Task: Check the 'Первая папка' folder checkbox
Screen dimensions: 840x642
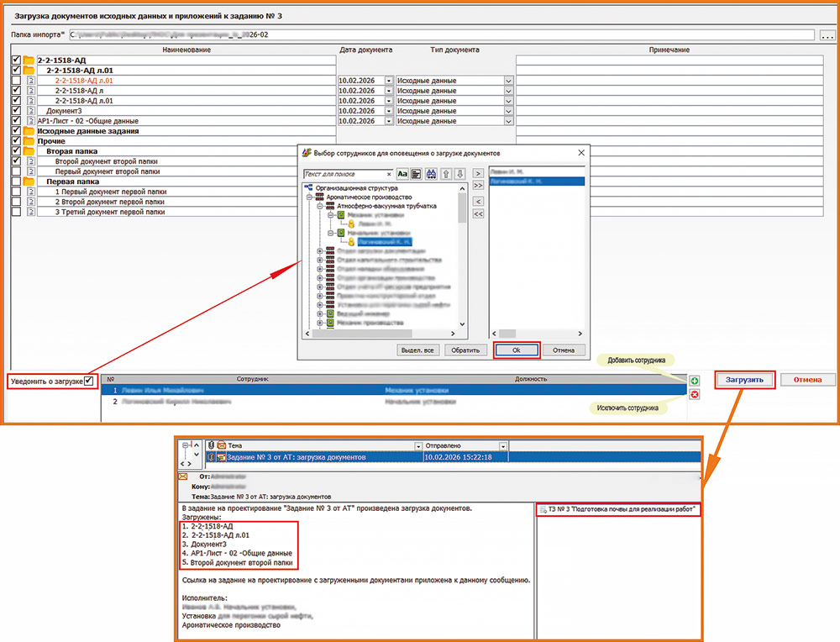Action: click(16, 182)
